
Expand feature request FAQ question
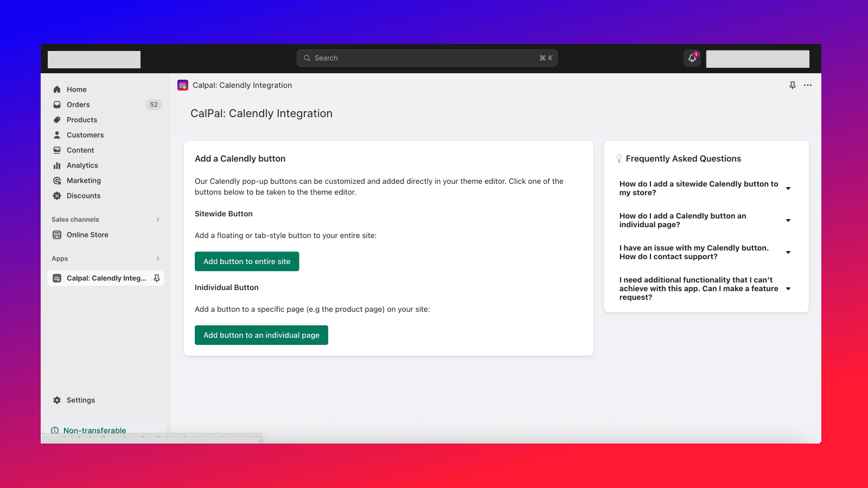click(788, 288)
